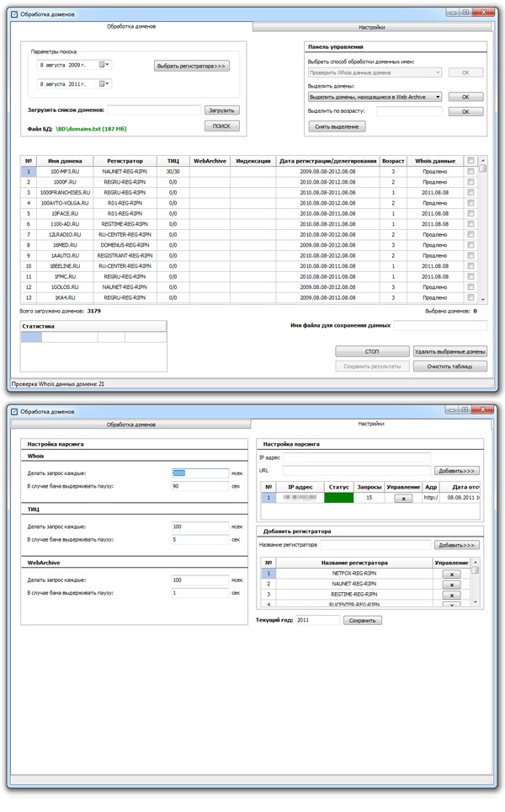
Task: Select Настройки tab in lower window
Action: pyautogui.click(x=371, y=424)
